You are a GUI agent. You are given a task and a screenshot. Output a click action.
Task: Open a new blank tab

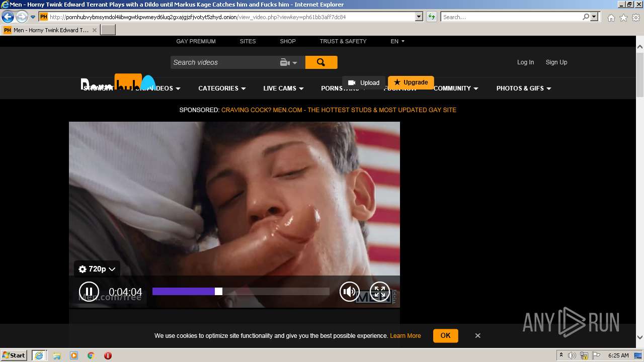tap(108, 30)
